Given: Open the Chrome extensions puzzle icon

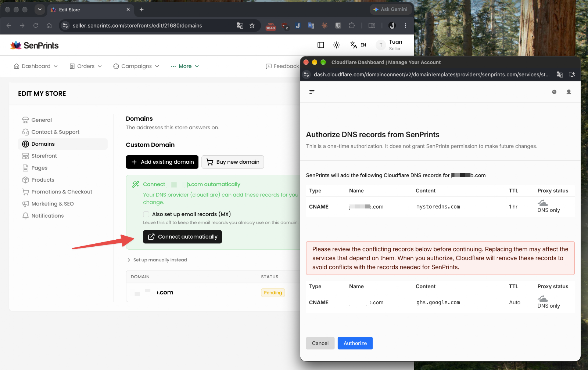Looking at the screenshot, I should click(352, 26).
